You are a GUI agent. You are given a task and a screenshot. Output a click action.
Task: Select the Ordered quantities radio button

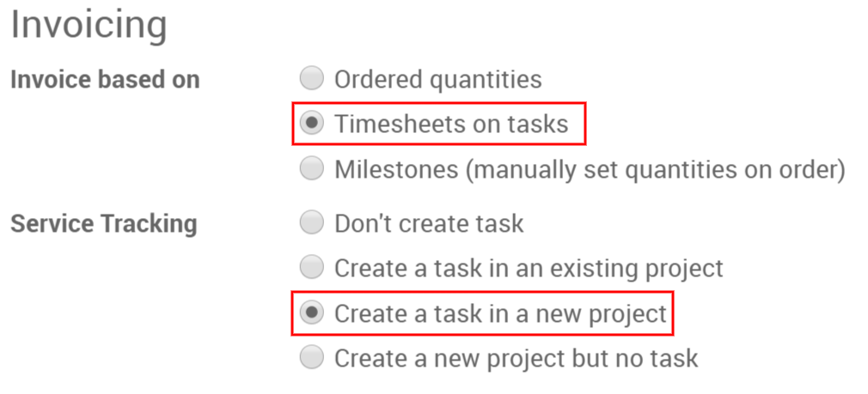(312, 80)
